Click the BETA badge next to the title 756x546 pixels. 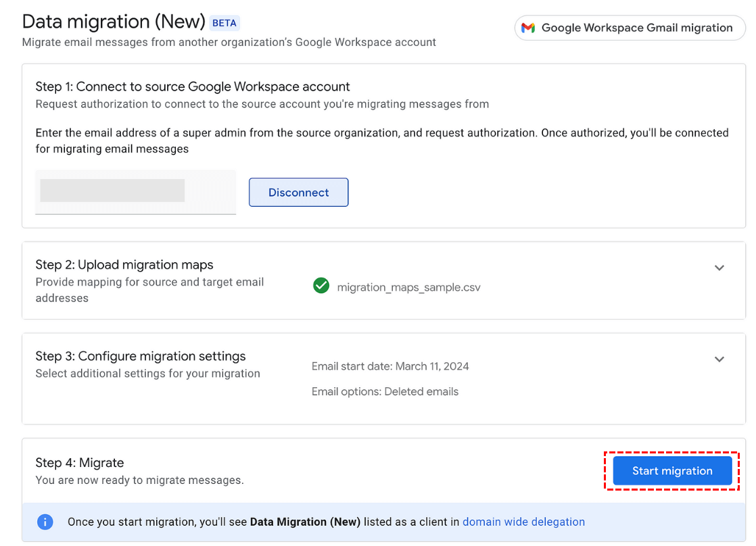225,23
